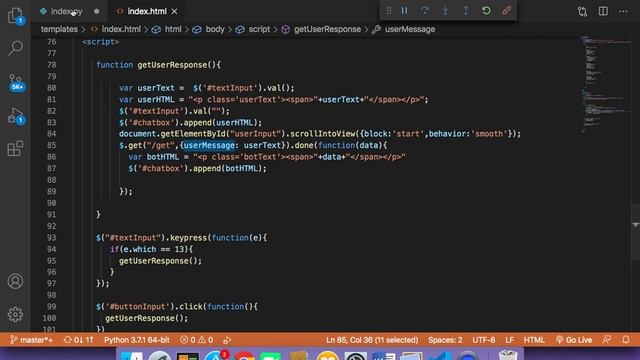Viewport: 640px width, 360px height.
Task: Click unsaved dot on index.py tab
Action: coord(97,11)
